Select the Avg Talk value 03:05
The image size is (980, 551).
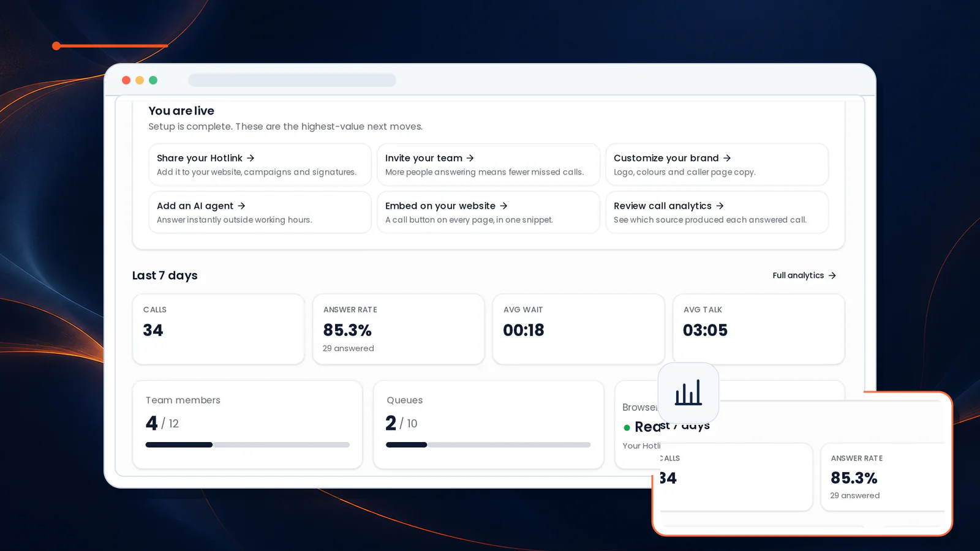(x=705, y=331)
